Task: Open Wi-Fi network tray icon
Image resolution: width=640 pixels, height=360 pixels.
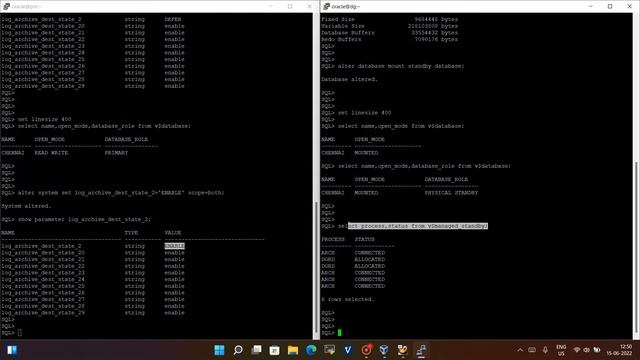Action: coord(577,350)
